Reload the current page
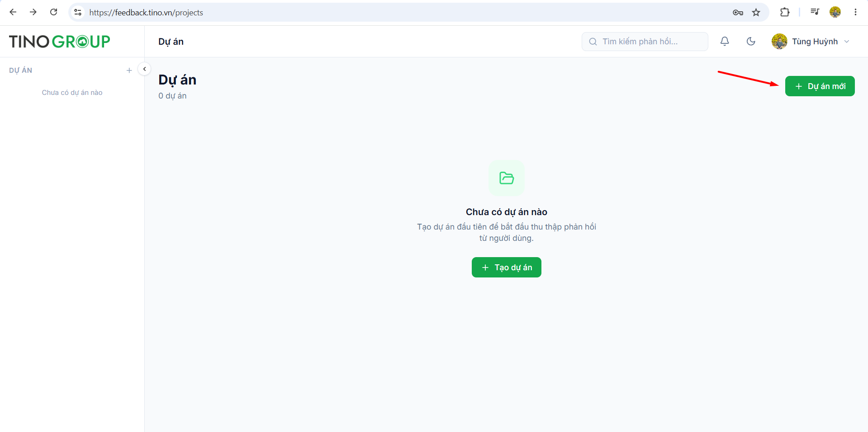Image resolution: width=868 pixels, height=432 pixels. coord(53,12)
